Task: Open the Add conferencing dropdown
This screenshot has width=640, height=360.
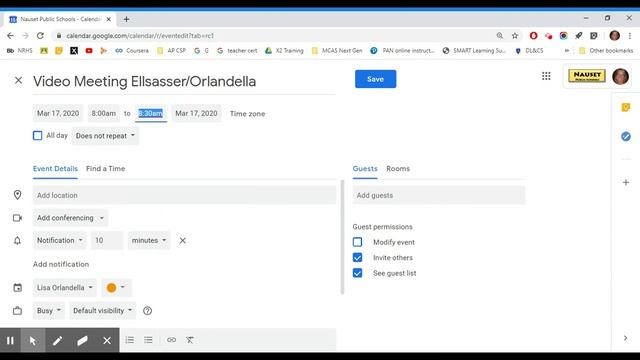Action: (70, 218)
